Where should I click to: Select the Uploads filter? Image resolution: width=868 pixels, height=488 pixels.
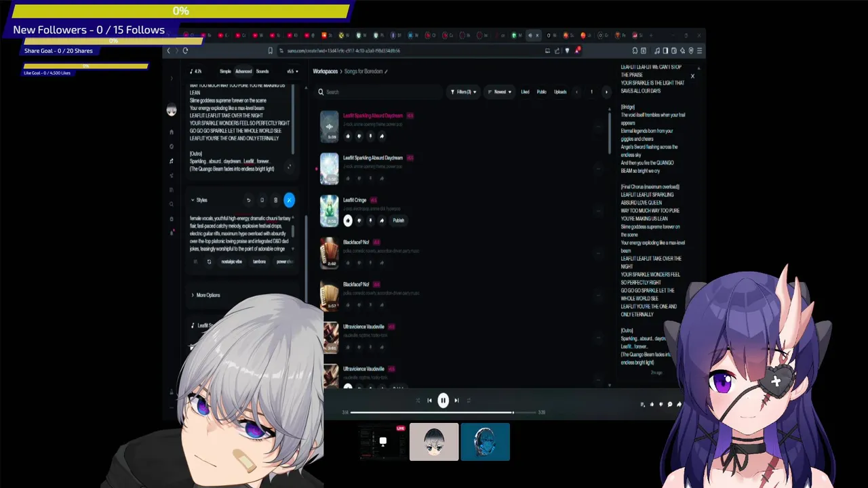coord(560,91)
